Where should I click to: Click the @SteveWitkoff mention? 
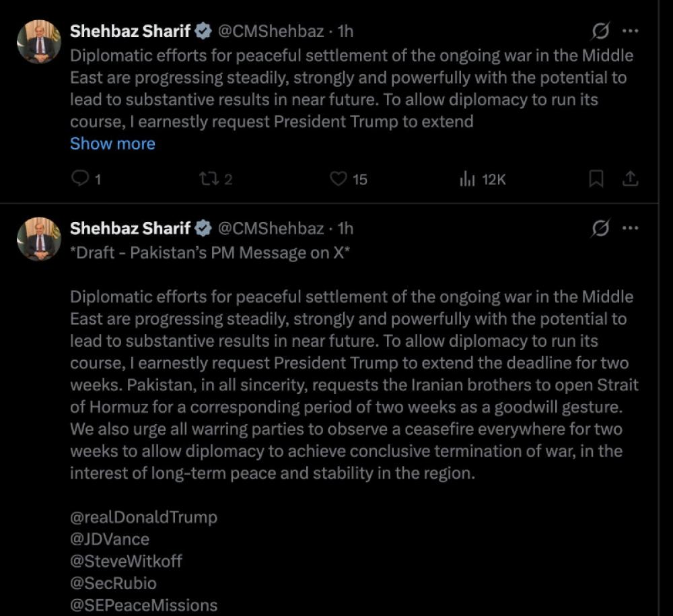tap(125, 560)
